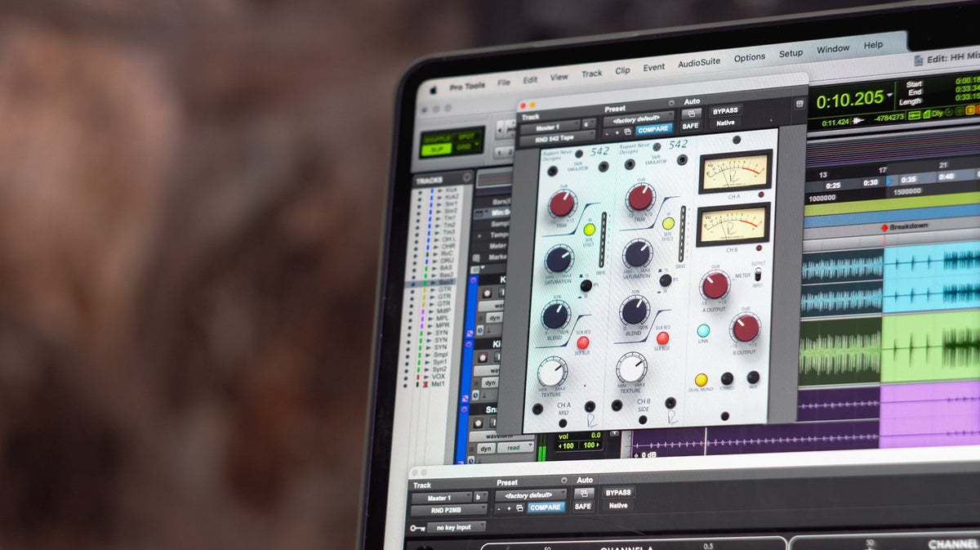Screen dimensions: 980x550
Task: Open the Window menu
Action: point(833,49)
